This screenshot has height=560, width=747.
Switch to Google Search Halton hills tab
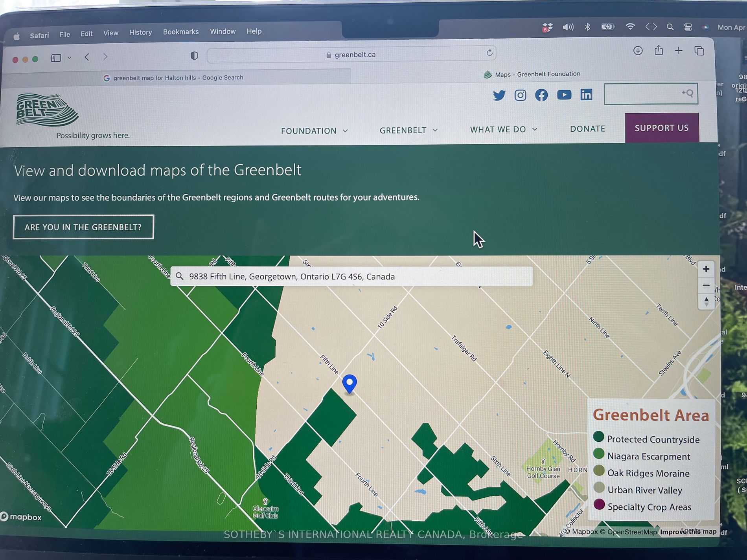(176, 77)
